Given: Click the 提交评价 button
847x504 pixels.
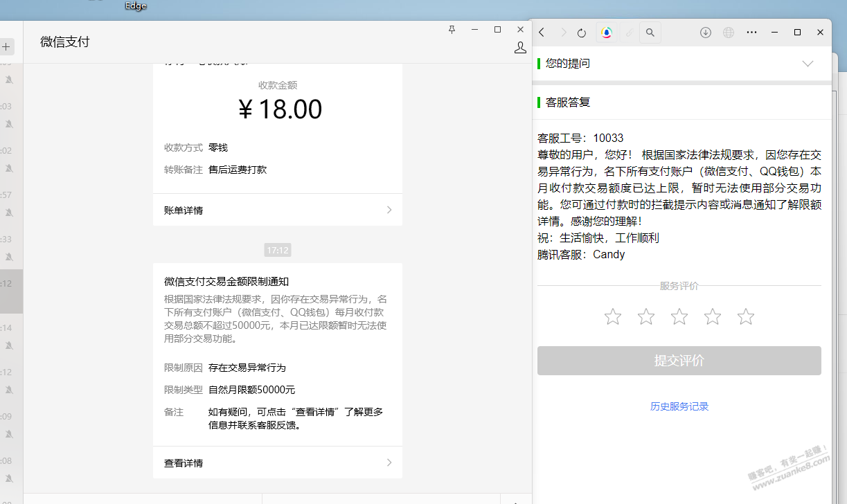Looking at the screenshot, I should 679,361.
